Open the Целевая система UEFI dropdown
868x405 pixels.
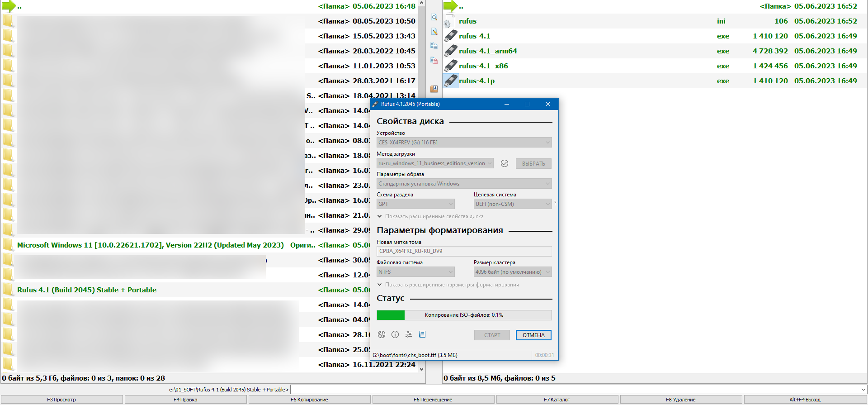click(x=513, y=204)
